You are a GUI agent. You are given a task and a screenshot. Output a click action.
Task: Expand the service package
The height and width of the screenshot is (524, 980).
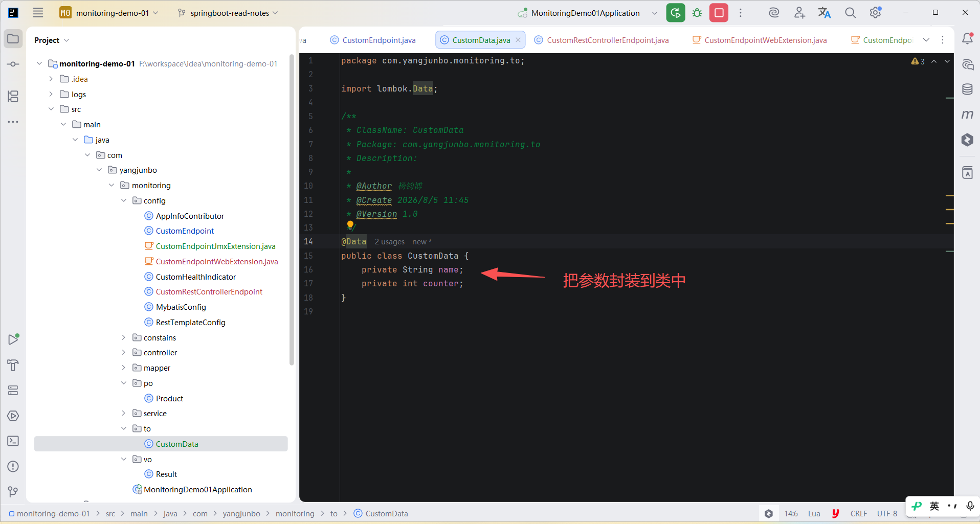[124, 413]
